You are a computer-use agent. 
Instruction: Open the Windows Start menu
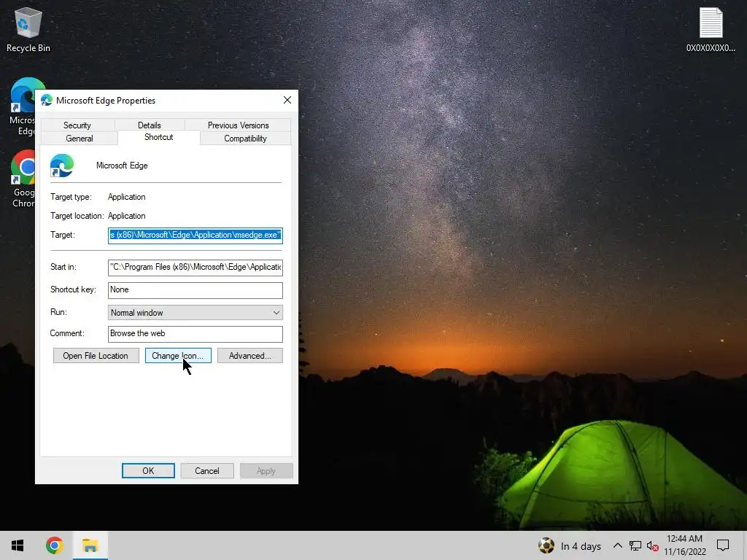click(x=18, y=545)
